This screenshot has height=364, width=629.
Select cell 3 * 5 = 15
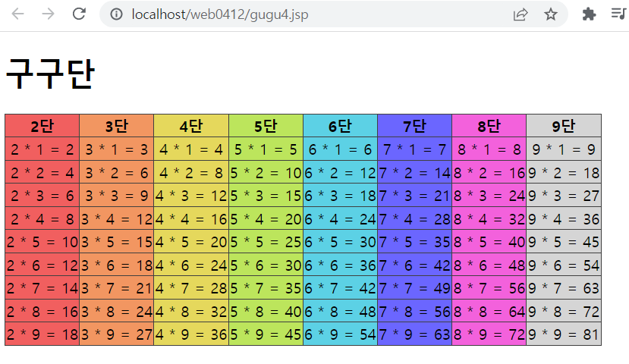(117, 242)
